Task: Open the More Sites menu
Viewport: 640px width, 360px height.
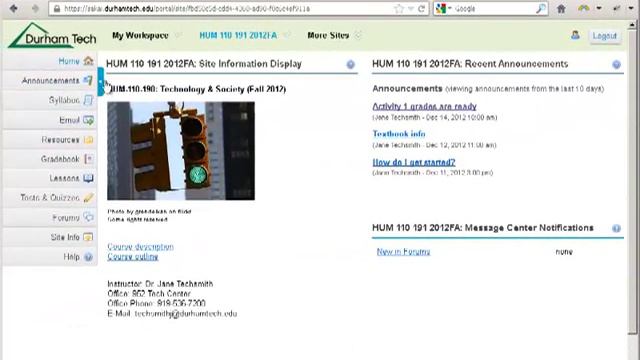Action: tap(328, 36)
